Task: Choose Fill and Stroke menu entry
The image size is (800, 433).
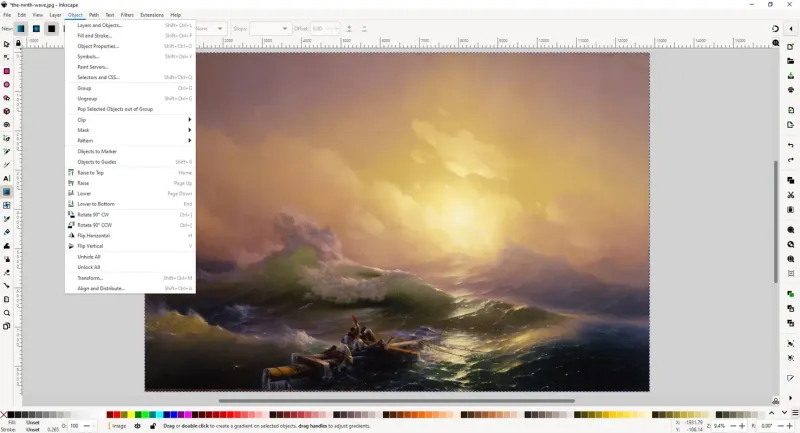Action: click(x=130, y=36)
